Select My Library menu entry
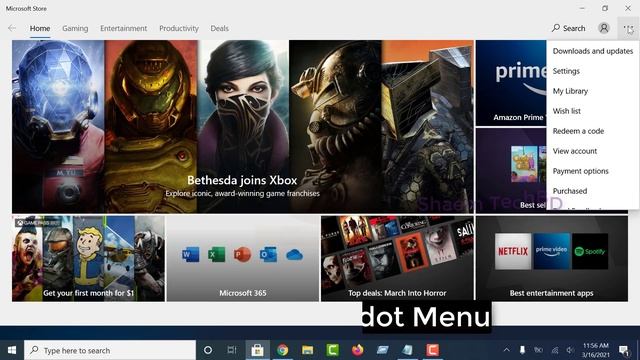This screenshot has width=640, height=360. 593,91
